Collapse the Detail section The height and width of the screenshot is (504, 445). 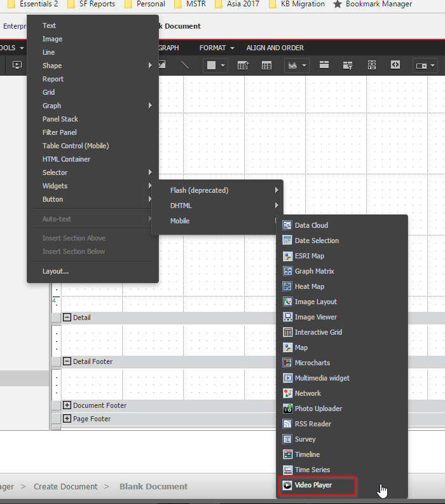(x=67, y=318)
